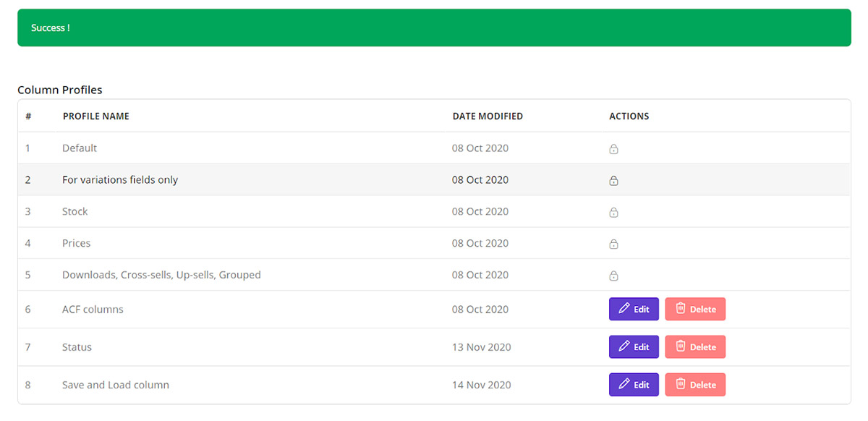Click lock icon for Downloads, Cross-sells profile
This screenshot has width=868, height=421.
(x=613, y=276)
